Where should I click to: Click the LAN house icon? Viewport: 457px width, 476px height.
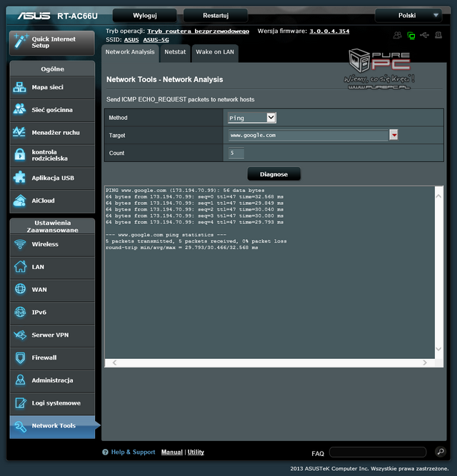[20, 266]
